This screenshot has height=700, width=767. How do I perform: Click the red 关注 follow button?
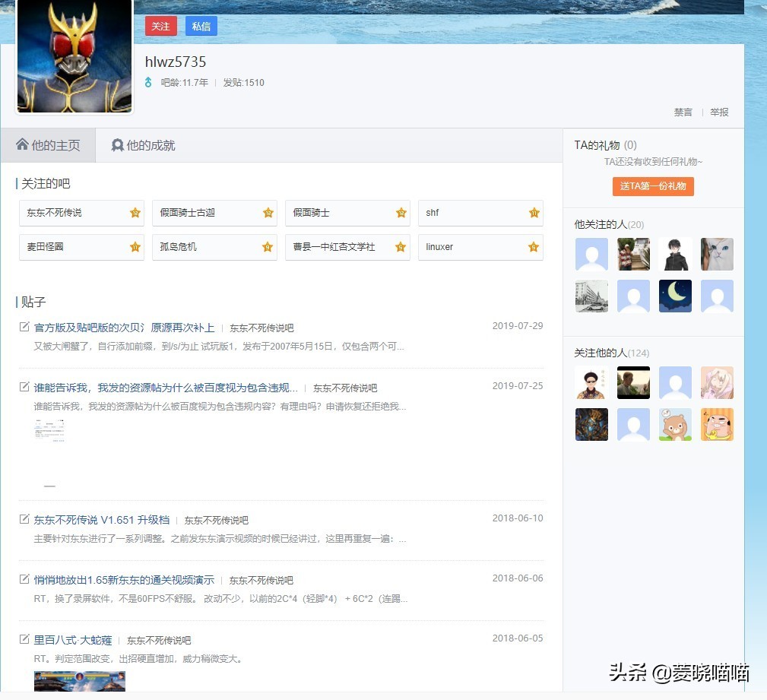[160, 26]
